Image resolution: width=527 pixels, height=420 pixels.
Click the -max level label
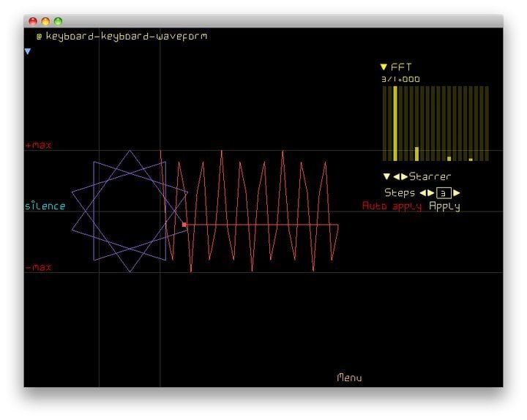point(39,268)
